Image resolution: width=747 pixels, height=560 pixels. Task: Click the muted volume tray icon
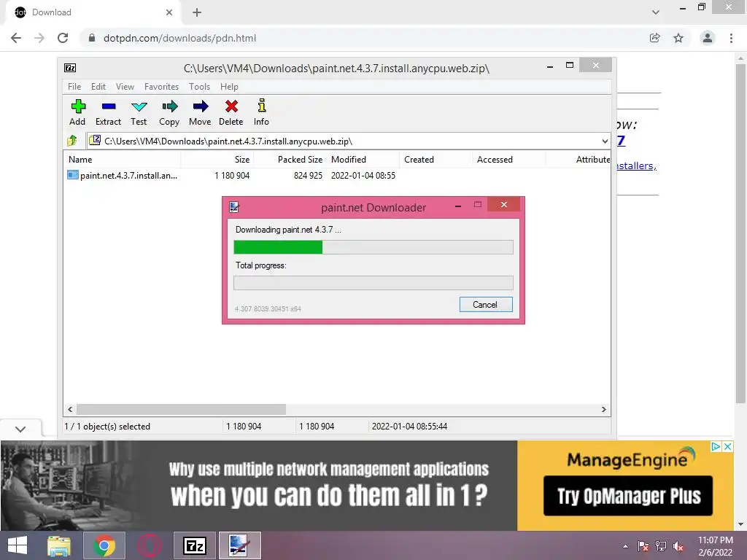click(678, 546)
